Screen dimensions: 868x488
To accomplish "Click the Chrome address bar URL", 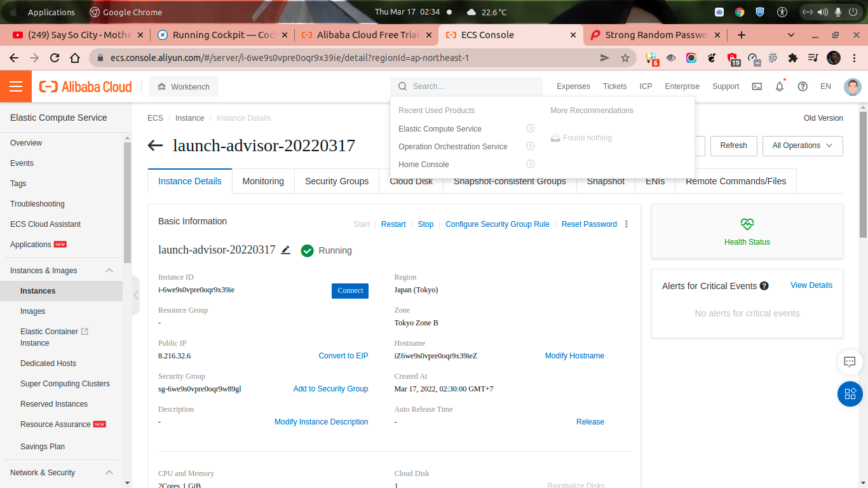I will [x=290, y=58].
